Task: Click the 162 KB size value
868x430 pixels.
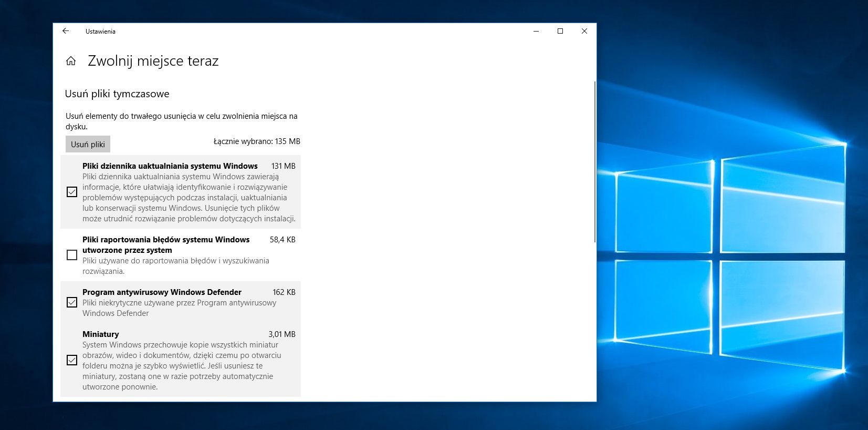Action: point(284,292)
